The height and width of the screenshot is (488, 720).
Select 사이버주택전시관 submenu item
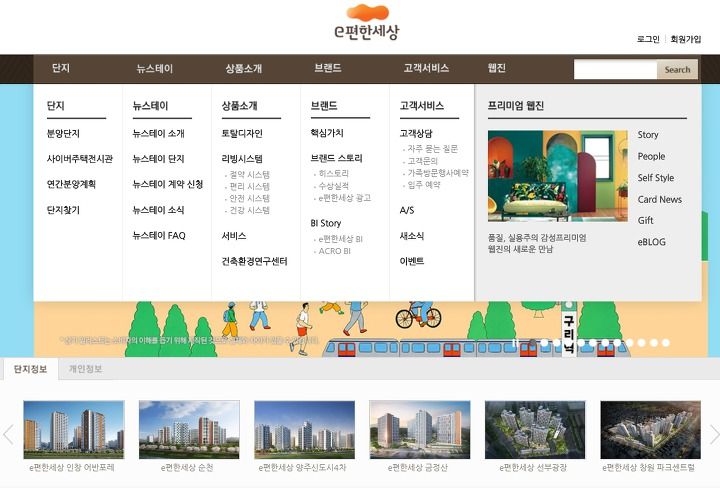(x=80, y=159)
